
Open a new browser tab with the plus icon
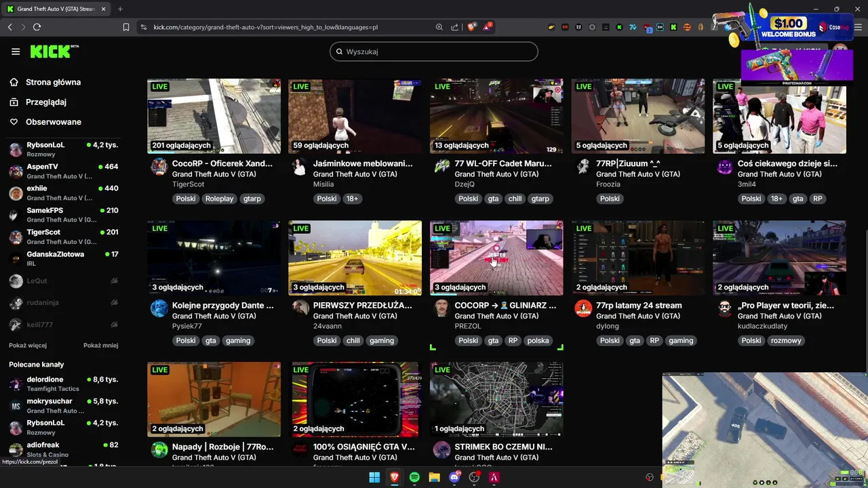point(120,9)
